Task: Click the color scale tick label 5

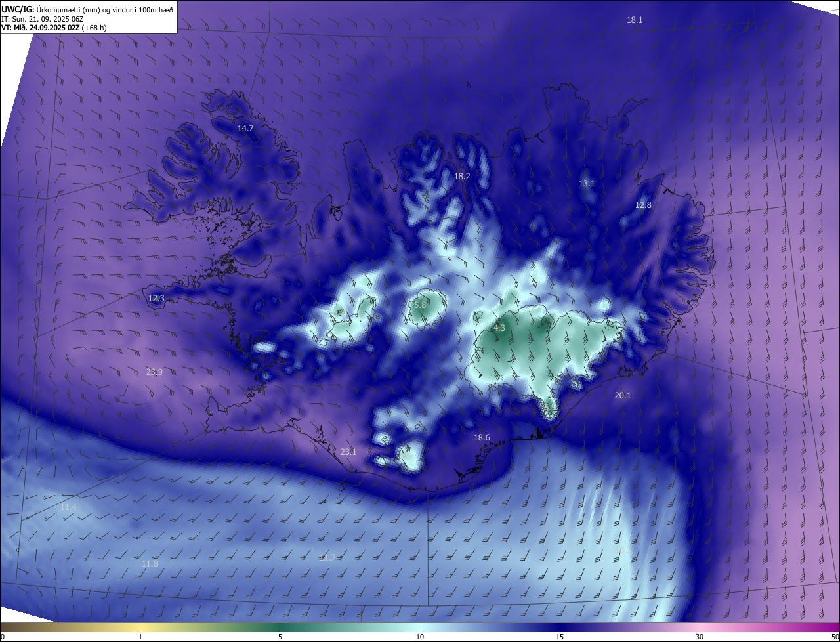Action: point(280,637)
